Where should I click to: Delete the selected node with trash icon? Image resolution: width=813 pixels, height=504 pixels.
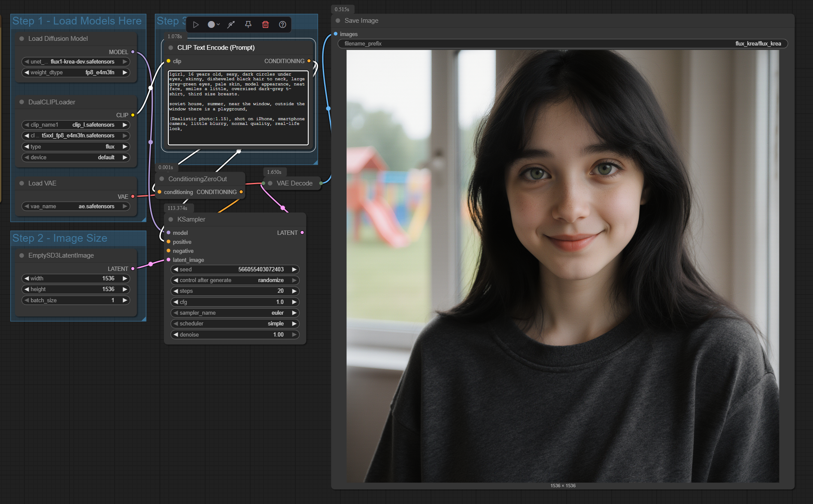pos(265,24)
